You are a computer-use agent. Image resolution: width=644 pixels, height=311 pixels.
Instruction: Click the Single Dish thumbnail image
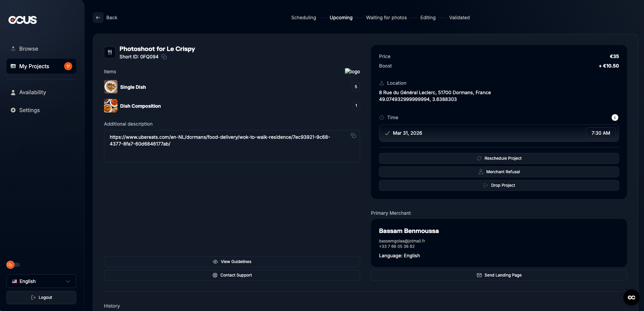pyautogui.click(x=111, y=87)
